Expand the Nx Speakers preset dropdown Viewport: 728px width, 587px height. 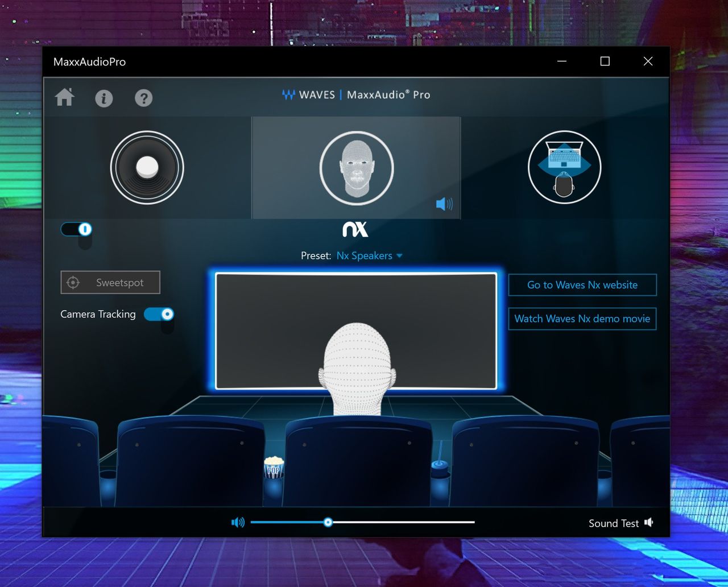pyautogui.click(x=369, y=256)
